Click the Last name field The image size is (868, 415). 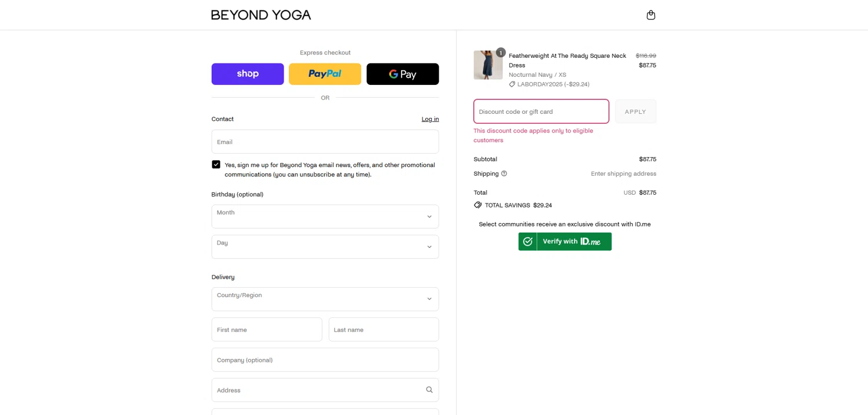[x=384, y=329]
